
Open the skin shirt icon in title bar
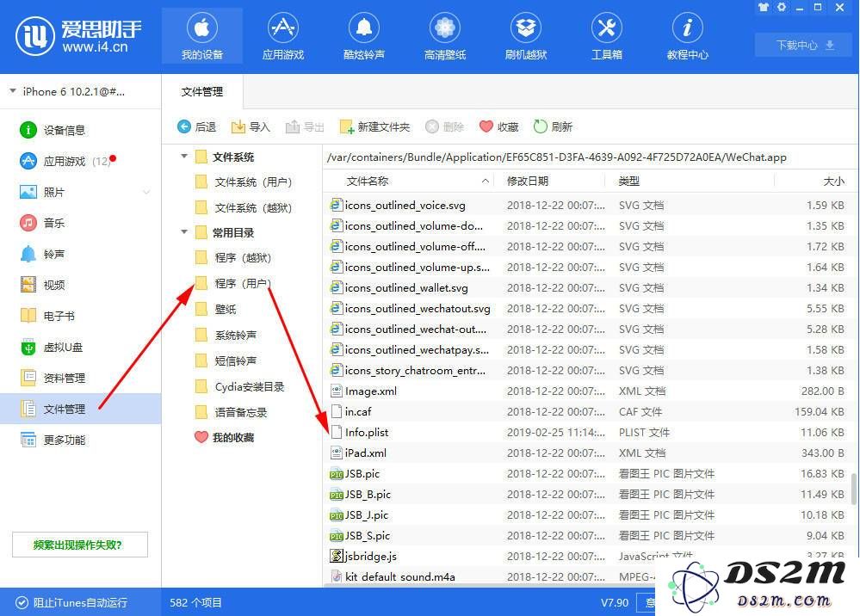tap(764, 7)
